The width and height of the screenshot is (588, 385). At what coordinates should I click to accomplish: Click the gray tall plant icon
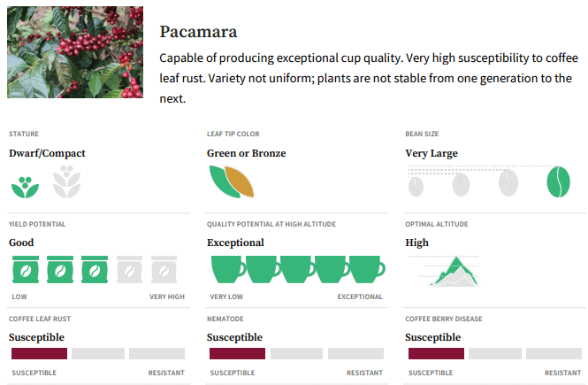(x=66, y=182)
